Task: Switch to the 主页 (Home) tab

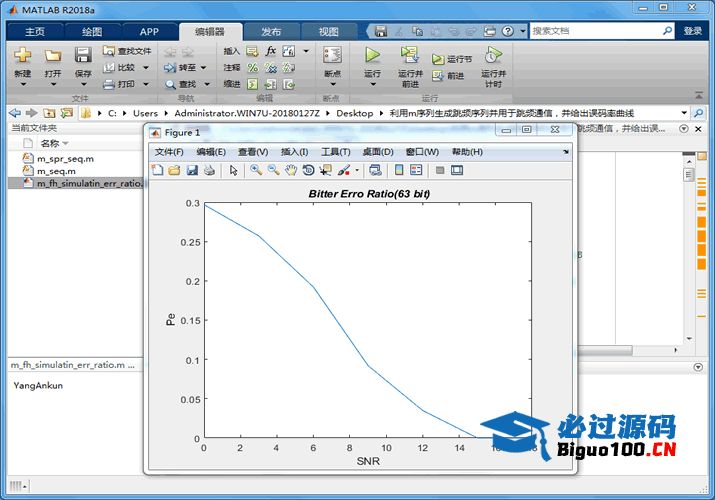Action: pyautogui.click(x=35, y=31)
